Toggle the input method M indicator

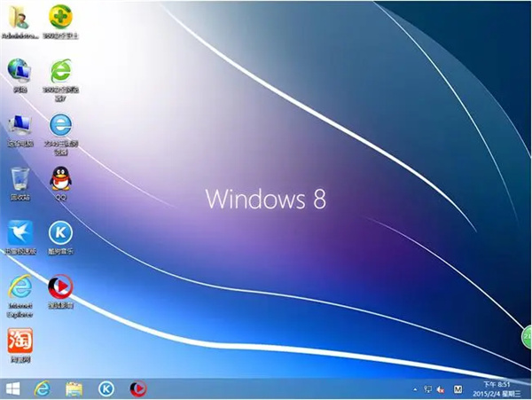(458, 389)
